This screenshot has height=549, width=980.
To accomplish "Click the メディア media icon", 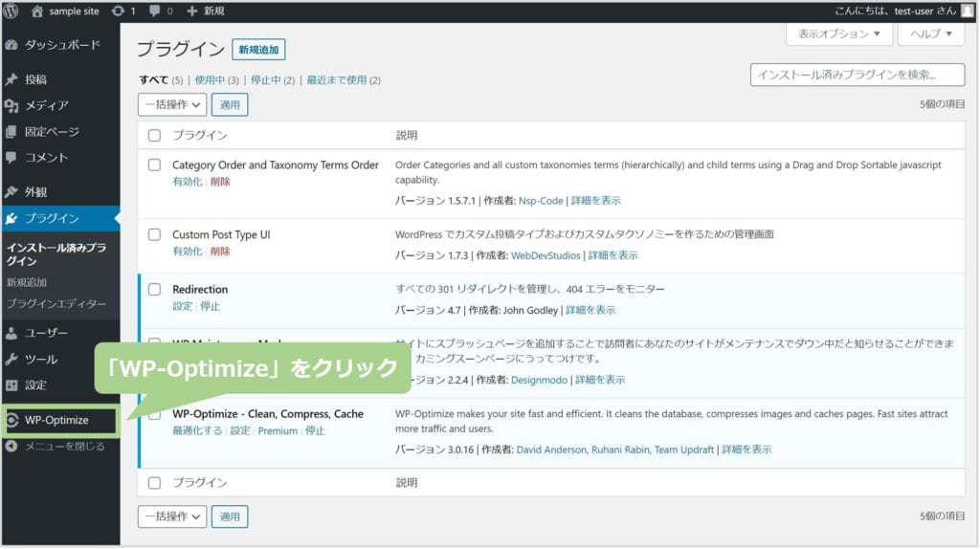I will [x=11, y=105].
